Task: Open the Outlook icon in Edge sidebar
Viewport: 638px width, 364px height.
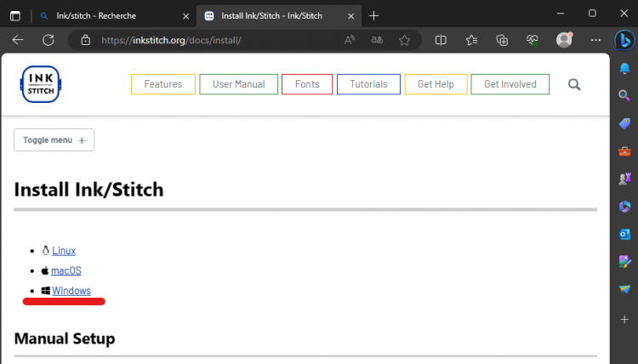Action: (624, 234)
